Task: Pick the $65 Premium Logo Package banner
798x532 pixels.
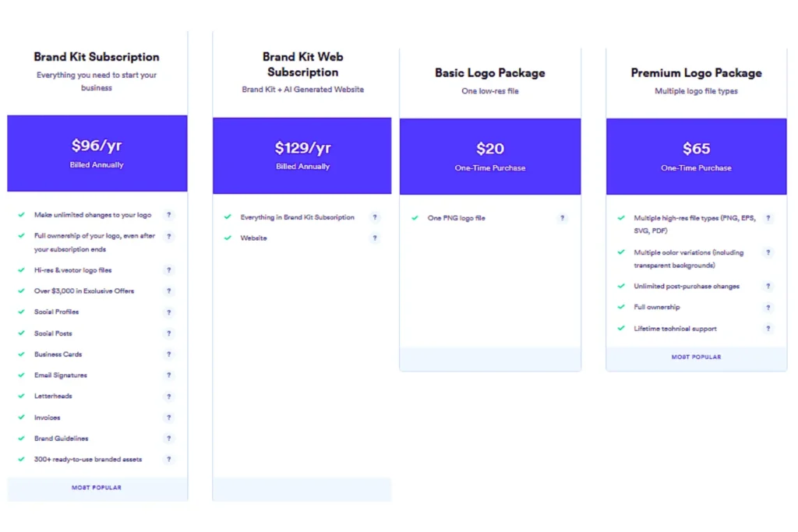Action: 697,156
